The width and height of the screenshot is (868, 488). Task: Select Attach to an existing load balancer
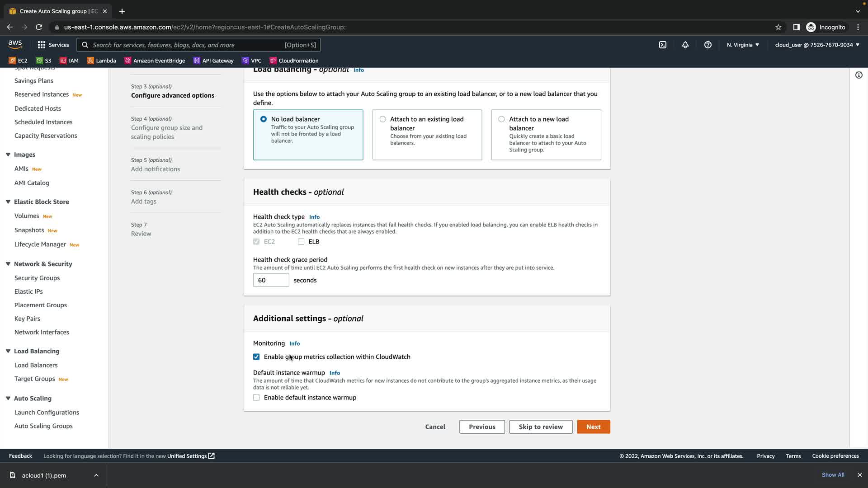coord(383,119)
